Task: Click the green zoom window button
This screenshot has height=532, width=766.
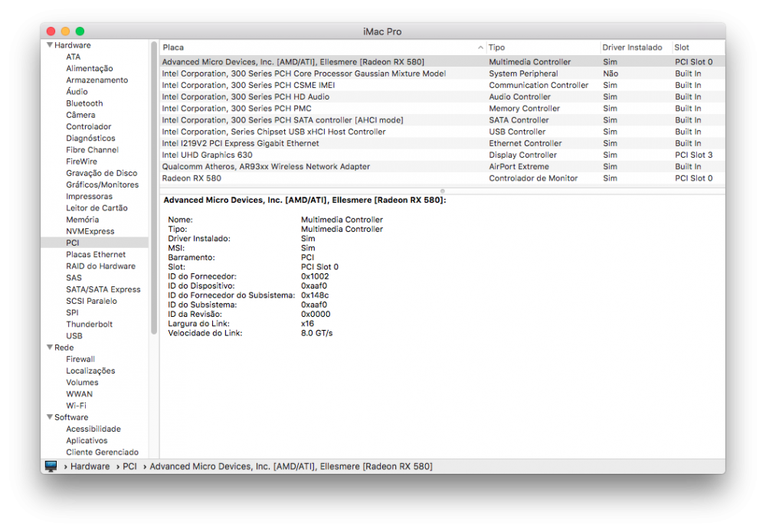Action: point(80,31)
